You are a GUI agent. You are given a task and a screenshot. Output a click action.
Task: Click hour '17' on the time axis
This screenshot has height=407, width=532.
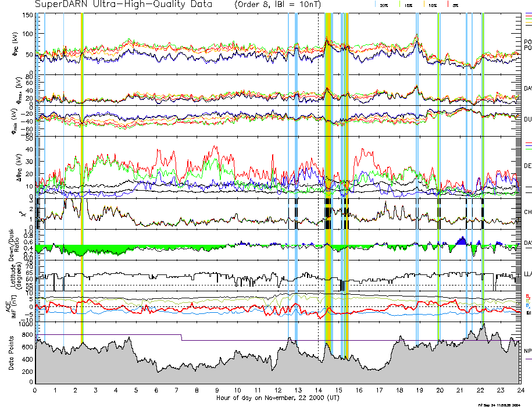coord(379,390)
